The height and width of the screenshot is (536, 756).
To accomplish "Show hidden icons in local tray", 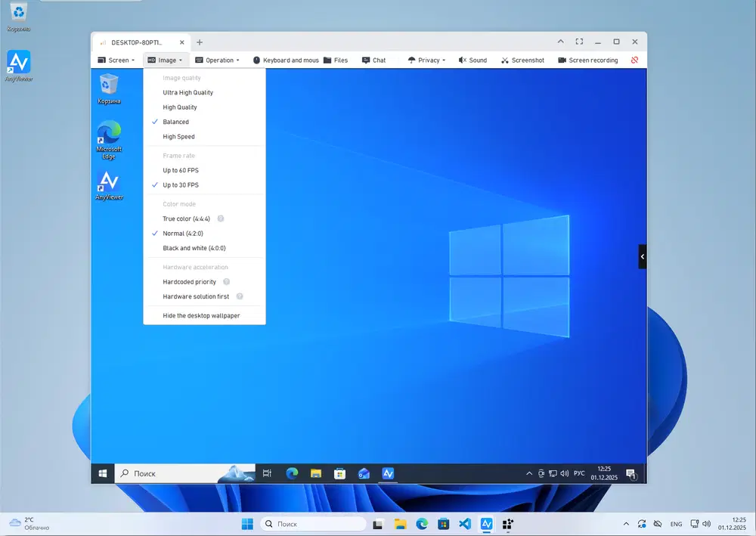I will pyautogui.click(x=626, y=524).
